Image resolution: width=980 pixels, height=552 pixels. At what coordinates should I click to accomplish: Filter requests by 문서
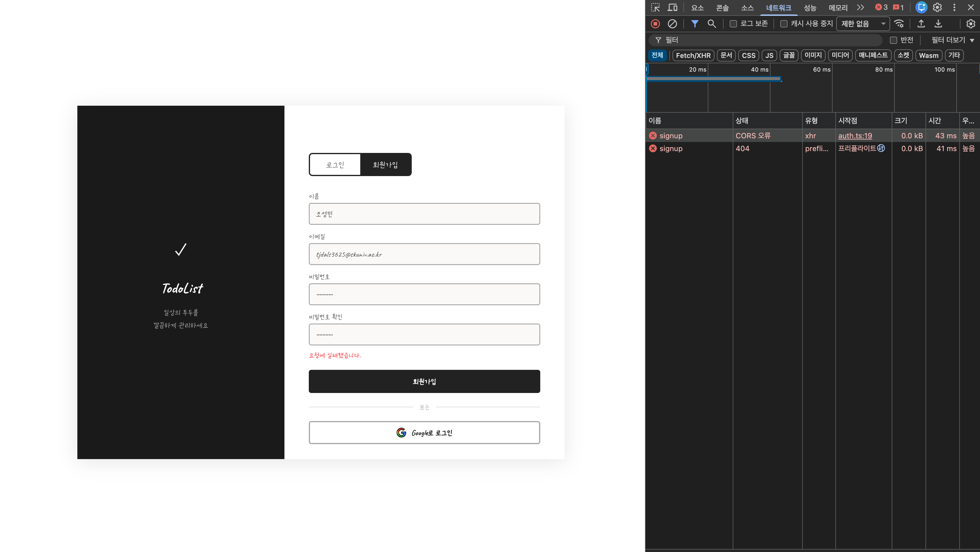[726, 55]
